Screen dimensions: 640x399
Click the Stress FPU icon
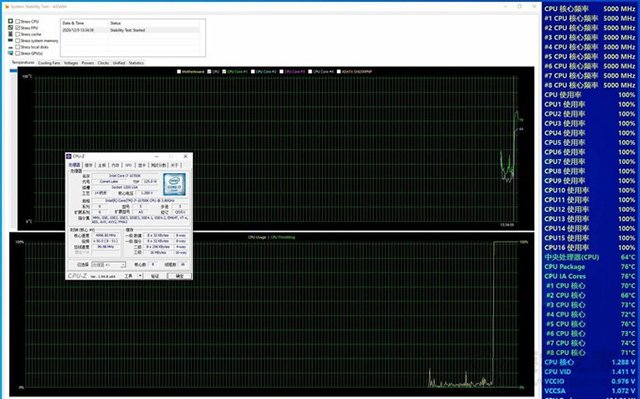tap(10, 28)
